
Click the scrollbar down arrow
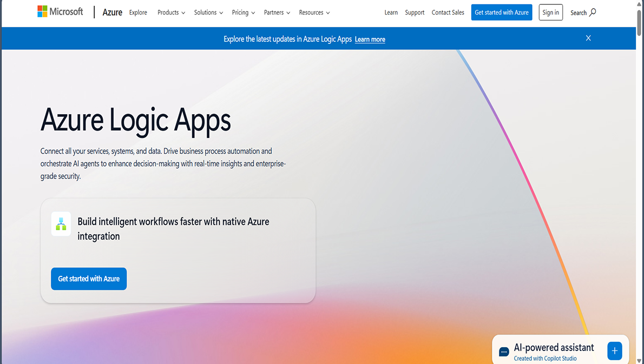point(640,361)
